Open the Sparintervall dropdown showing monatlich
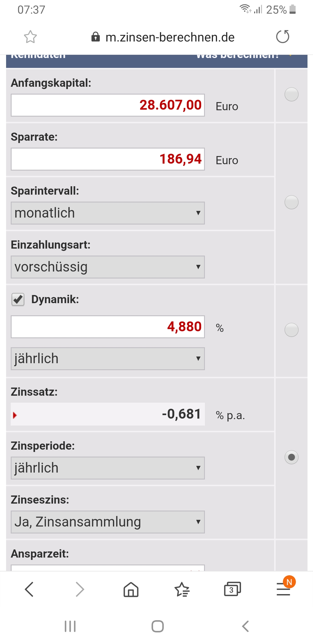 [x=108, y=213]
